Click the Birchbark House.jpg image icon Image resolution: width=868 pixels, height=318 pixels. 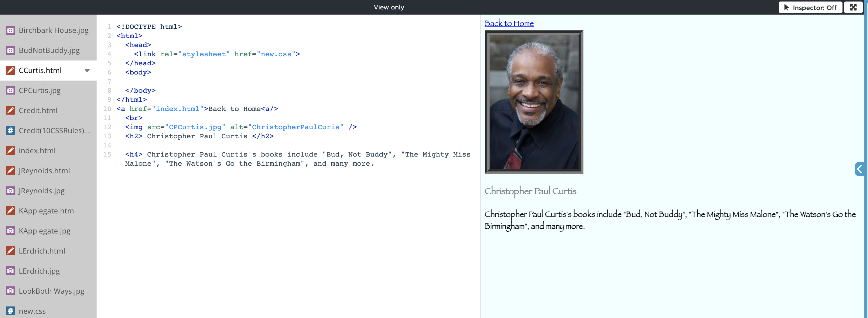10,30
